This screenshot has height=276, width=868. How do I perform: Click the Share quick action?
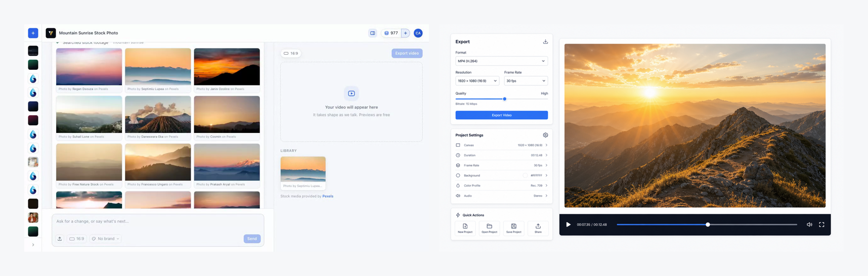coord(538,228)
